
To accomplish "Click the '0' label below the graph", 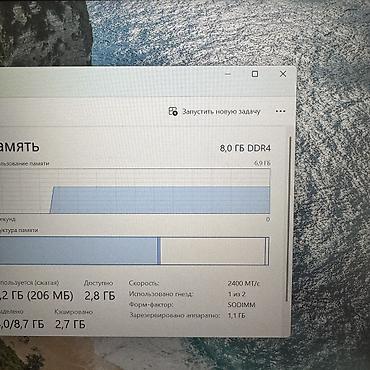I will [268, 220].
